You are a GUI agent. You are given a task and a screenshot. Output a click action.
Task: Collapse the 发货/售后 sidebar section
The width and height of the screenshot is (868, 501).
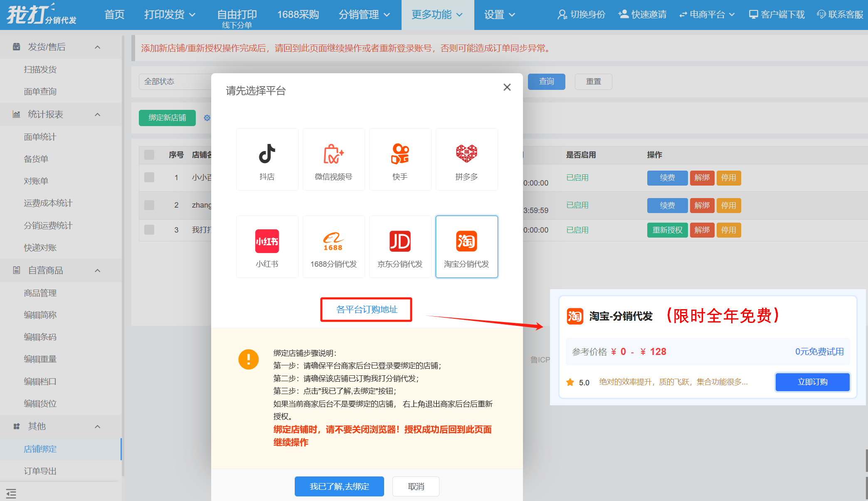98,47
